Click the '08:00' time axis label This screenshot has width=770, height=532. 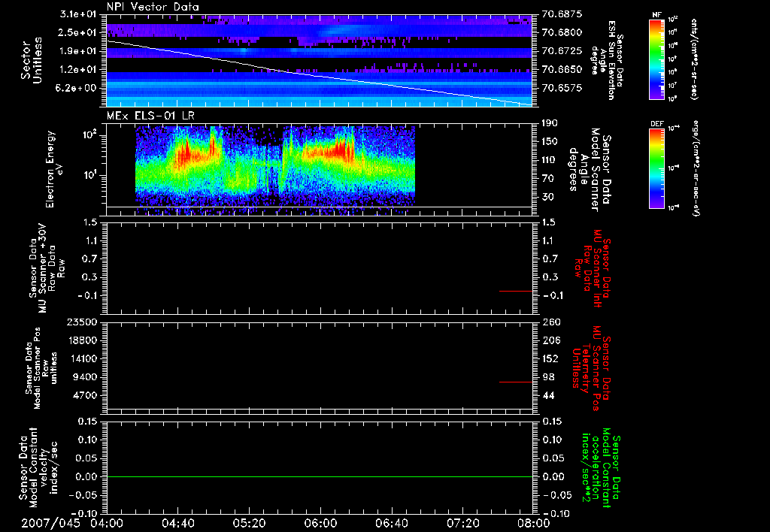pos(534,523)
